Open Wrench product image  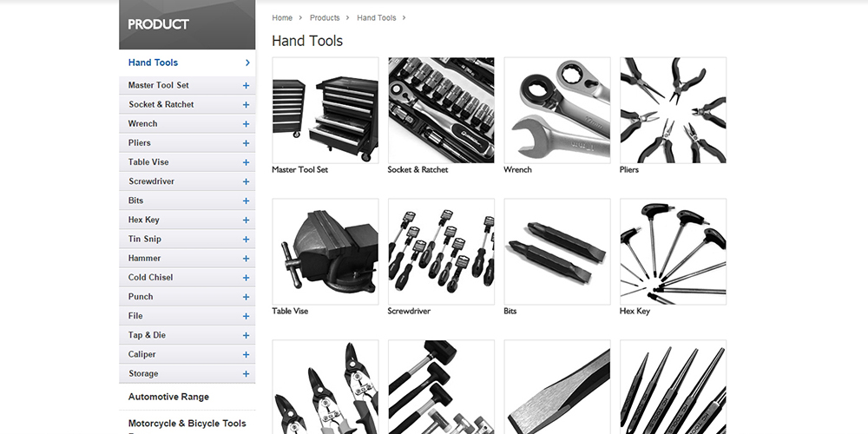(557, 110)
